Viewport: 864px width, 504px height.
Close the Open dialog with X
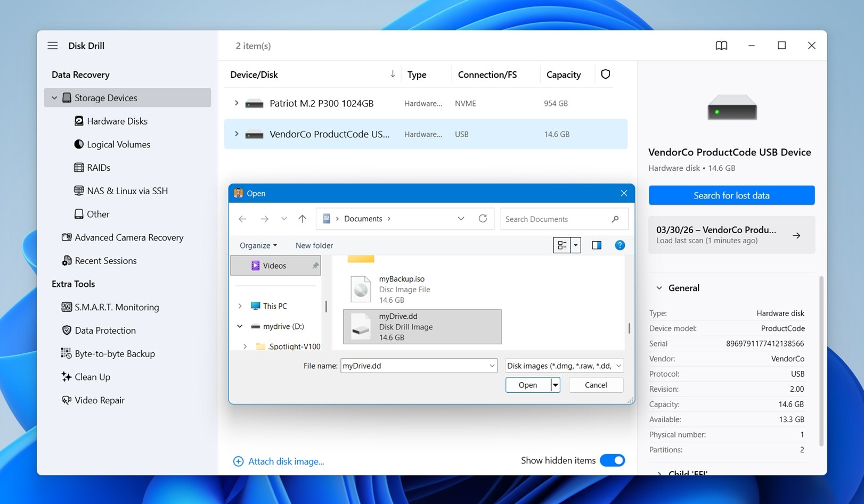pos(624,193)
